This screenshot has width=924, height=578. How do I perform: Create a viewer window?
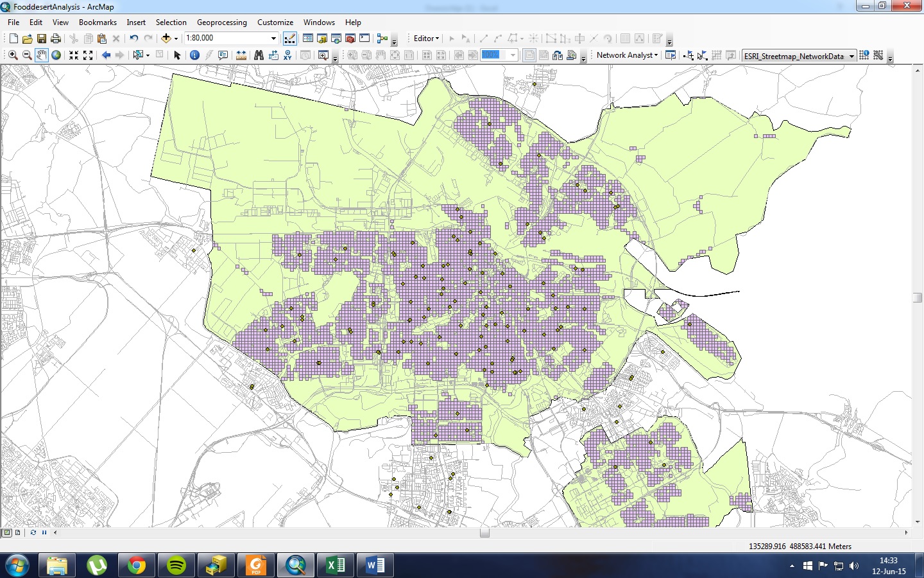point(323,55)
